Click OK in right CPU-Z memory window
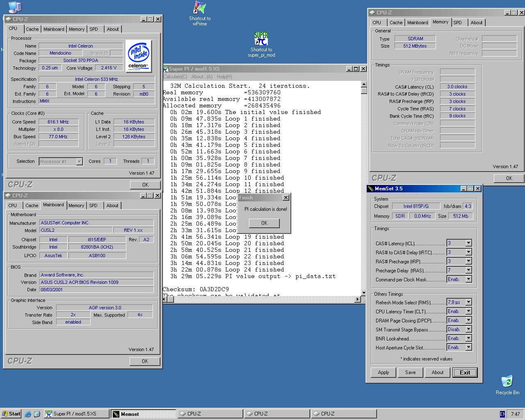This screenshot has width=525, height=420. (x=509, y=178)
